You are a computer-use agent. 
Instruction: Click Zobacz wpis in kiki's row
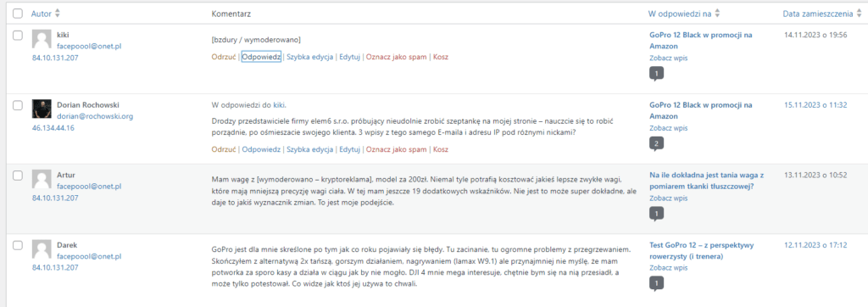[668, 59]
